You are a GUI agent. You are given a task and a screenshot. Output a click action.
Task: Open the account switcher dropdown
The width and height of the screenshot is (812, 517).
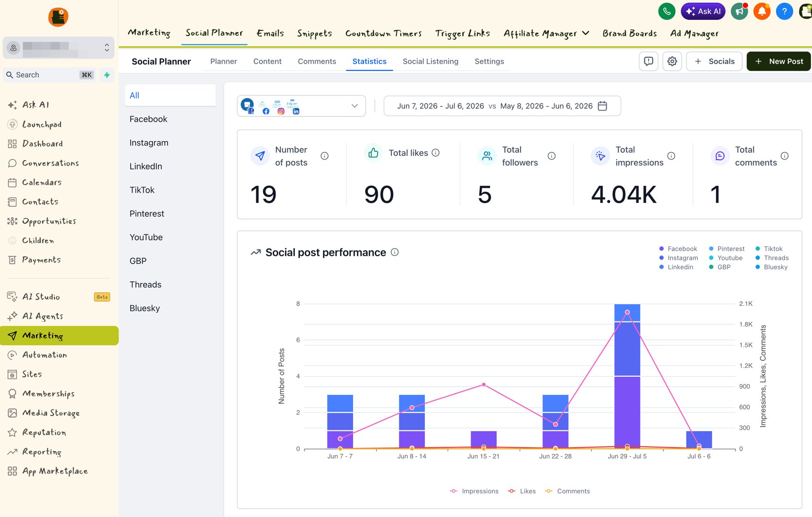(x=59, y=47)
